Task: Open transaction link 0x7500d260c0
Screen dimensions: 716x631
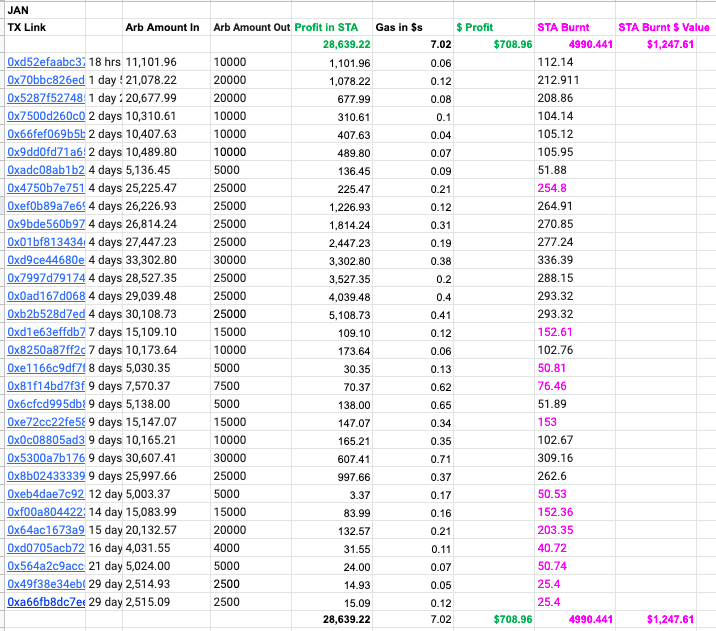Action: [46, 116]
